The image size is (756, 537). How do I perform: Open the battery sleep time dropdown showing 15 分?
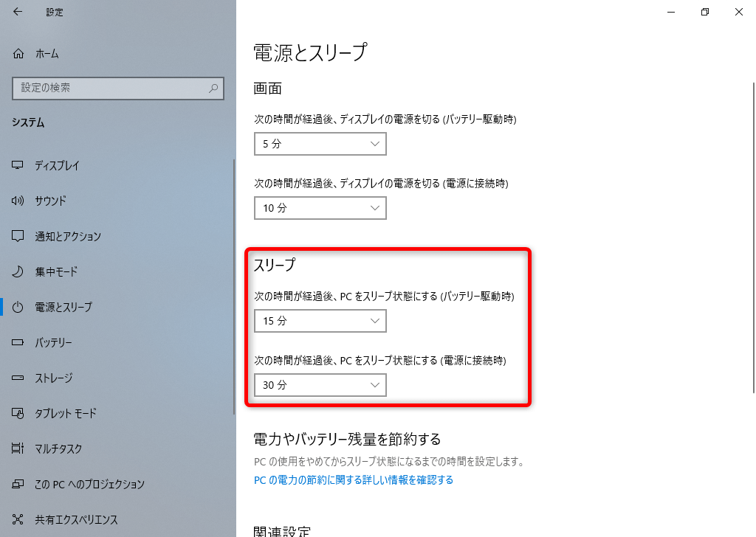[320, 321]
